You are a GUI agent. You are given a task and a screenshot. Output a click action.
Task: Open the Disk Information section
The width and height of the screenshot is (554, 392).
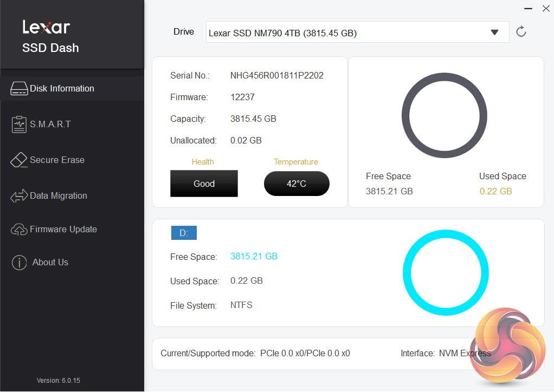[x=72, y=89]
